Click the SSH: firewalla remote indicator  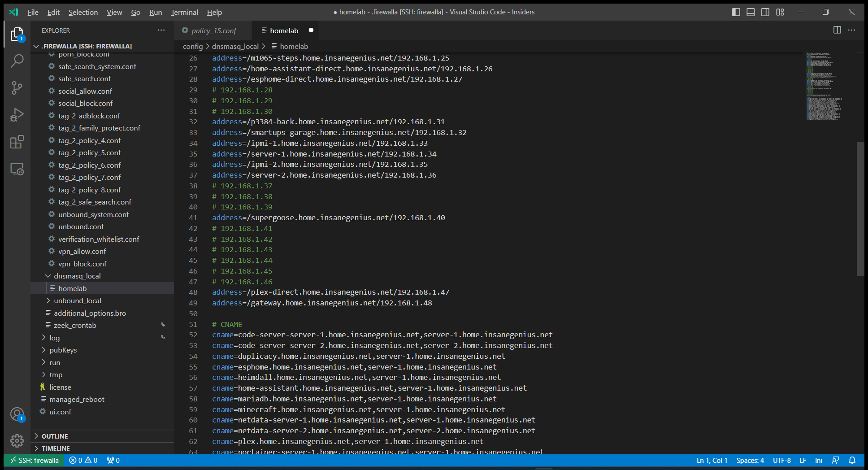[34, 460]
